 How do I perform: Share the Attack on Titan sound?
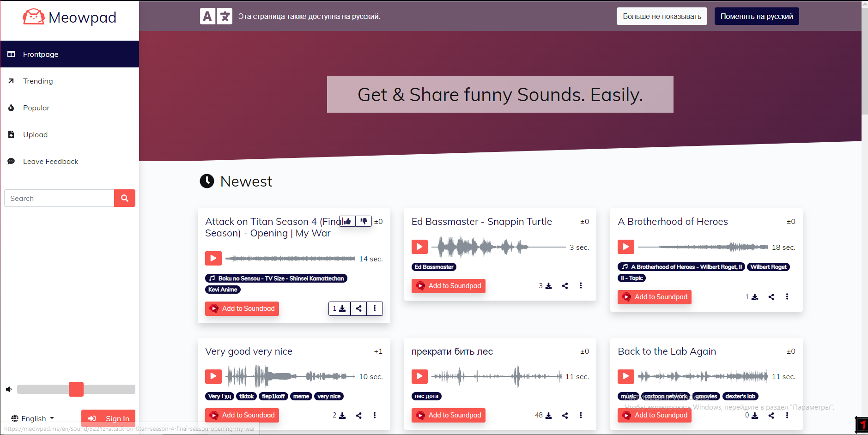(359, 308)
